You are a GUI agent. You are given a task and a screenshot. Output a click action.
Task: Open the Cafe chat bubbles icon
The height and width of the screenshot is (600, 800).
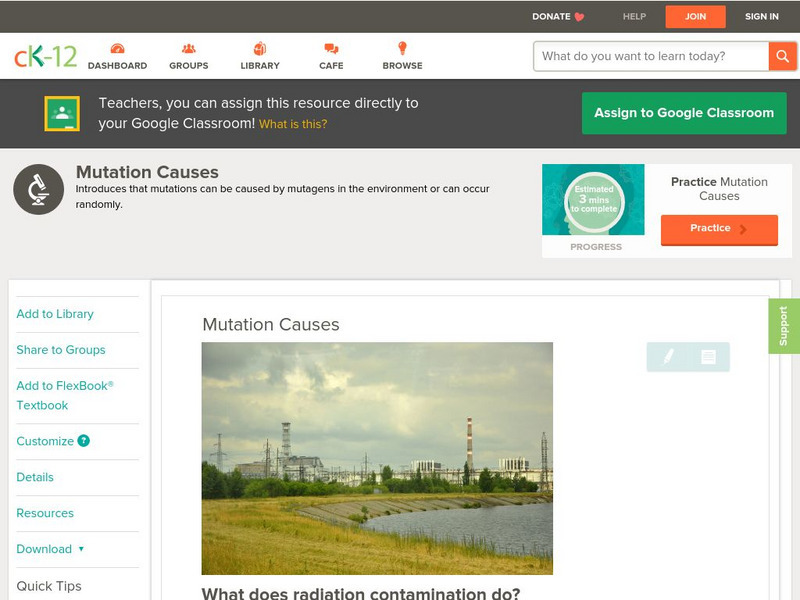click(x=331, y=49)
